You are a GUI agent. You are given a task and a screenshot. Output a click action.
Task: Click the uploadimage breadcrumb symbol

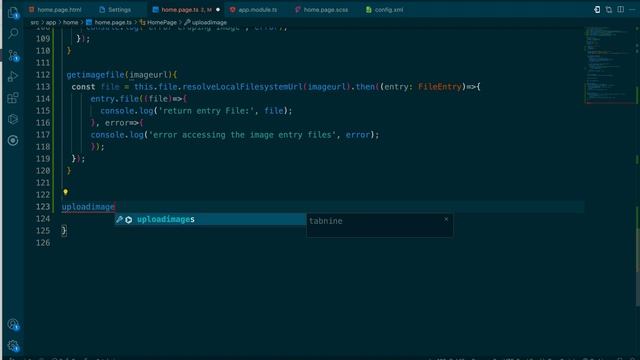pos(206,22)
